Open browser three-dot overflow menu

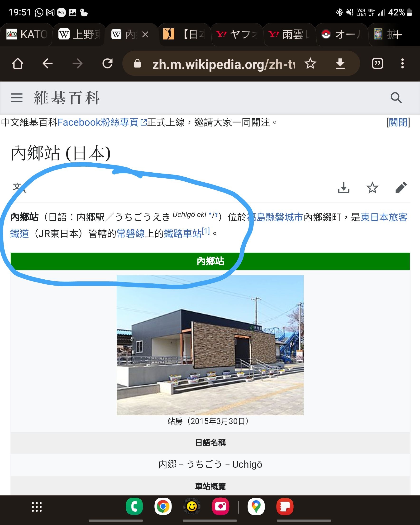click(x=402, y=63)
